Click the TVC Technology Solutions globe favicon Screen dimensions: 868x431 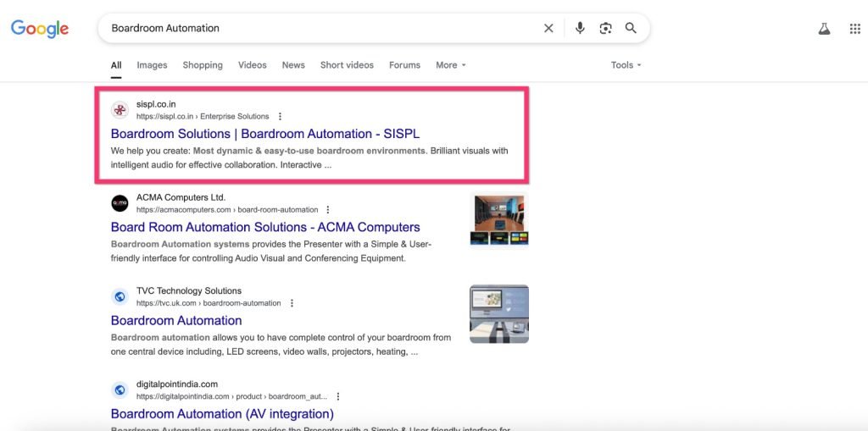[120, 297]
